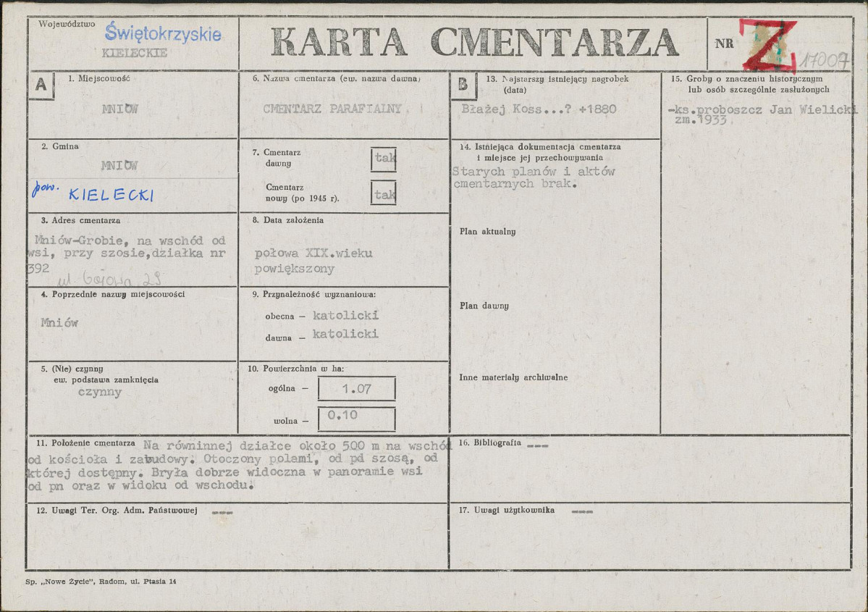This screenshot has height=612, width=868.
Task: Click the 'Plan aktualny' label
Action: pyautogui.click(x=488, y=232)
